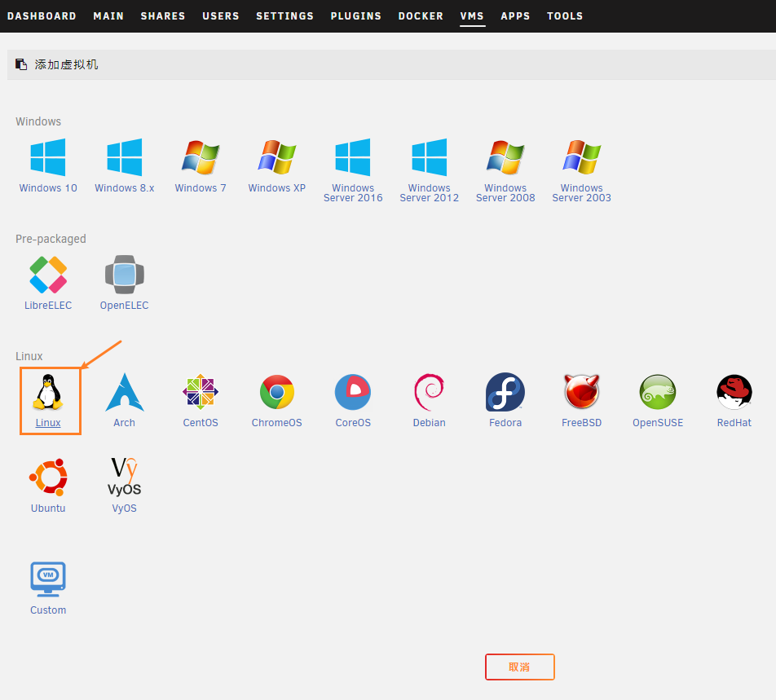This screenshot has height=700, width=776.
Task: Go to the TOOLS tab
Action: pyautogui.click(x=565, y=15)
